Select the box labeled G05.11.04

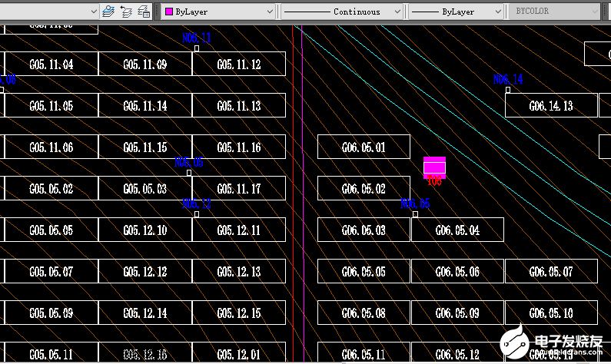pos(51,64)
